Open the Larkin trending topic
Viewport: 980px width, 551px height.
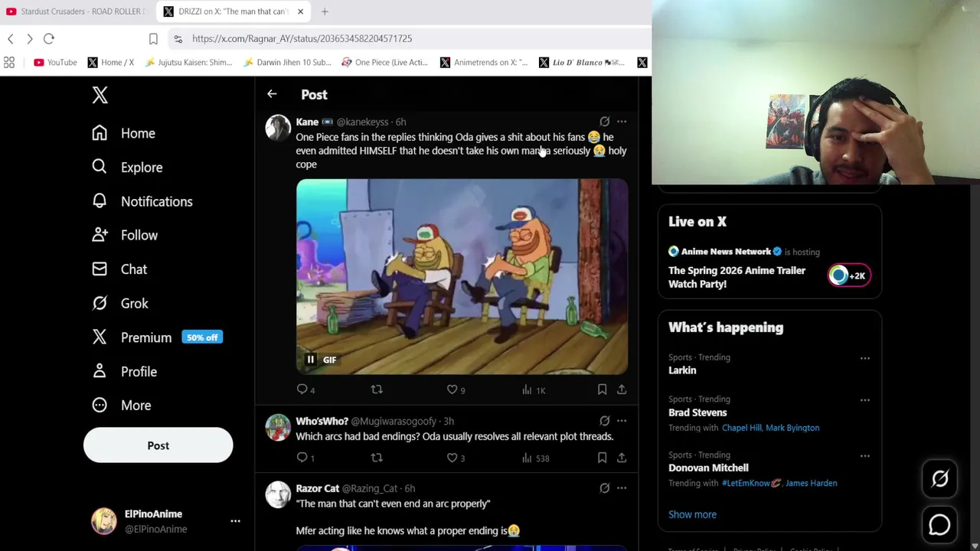click(x=682, y=370)
